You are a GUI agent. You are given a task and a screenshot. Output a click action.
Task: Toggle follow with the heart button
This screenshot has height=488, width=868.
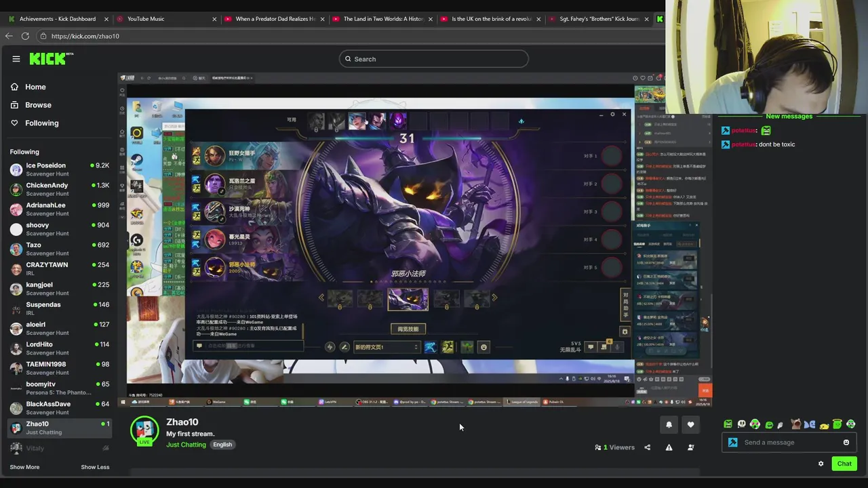(x=690, y=424)
